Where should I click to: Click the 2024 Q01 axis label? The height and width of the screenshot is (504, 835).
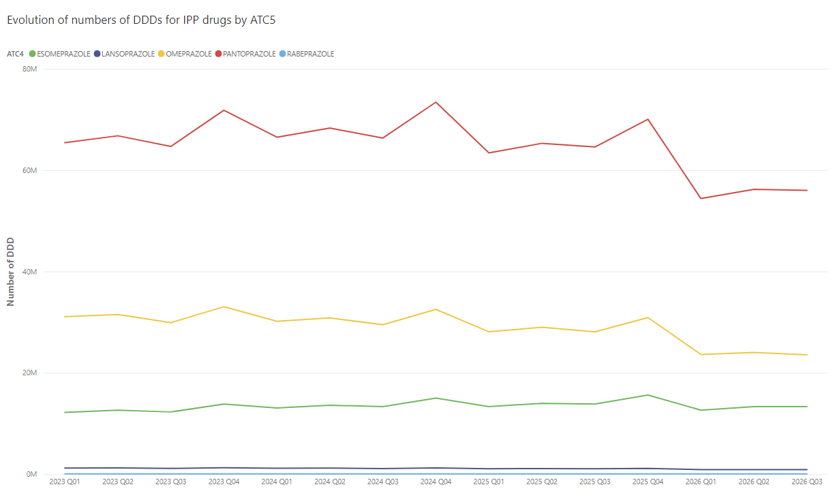coord(277,482)
